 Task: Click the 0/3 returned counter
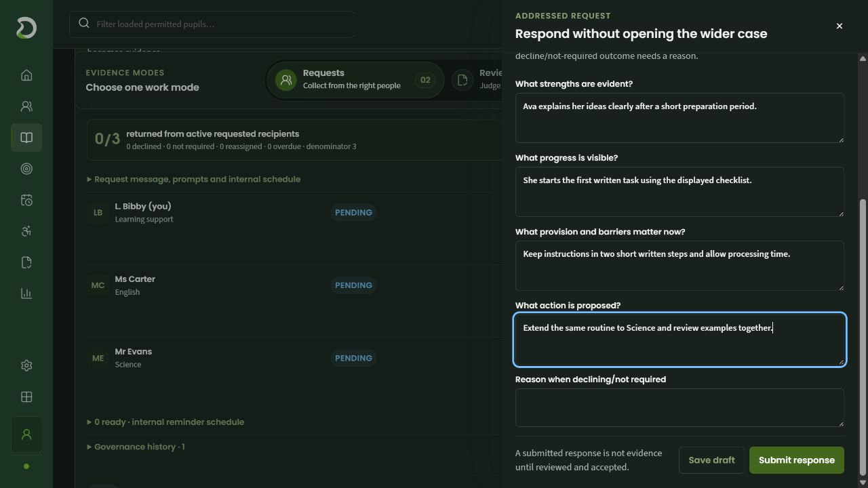pos(107,139)
